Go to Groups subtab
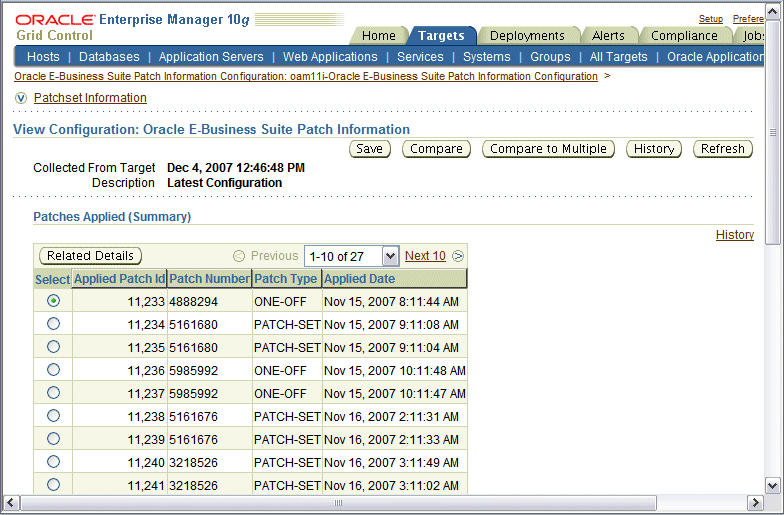 (x=550, y=56)
